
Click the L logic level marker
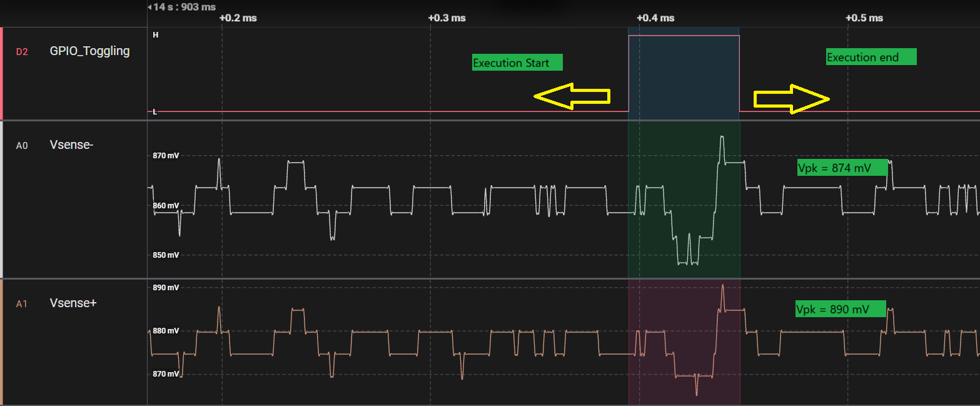pos(153,111)
